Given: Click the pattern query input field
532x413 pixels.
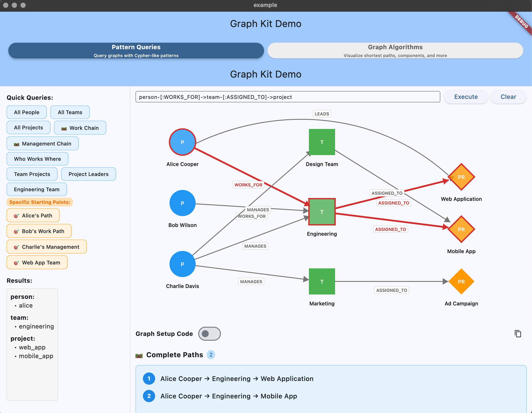Looking at the screenshot, I should coord(287,97).
